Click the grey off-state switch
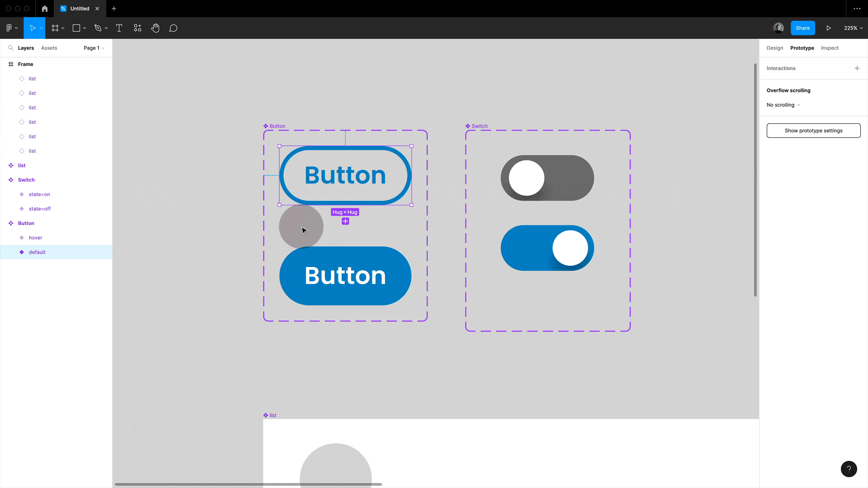Screen dimensions: 868x488 tap(547, 178)
